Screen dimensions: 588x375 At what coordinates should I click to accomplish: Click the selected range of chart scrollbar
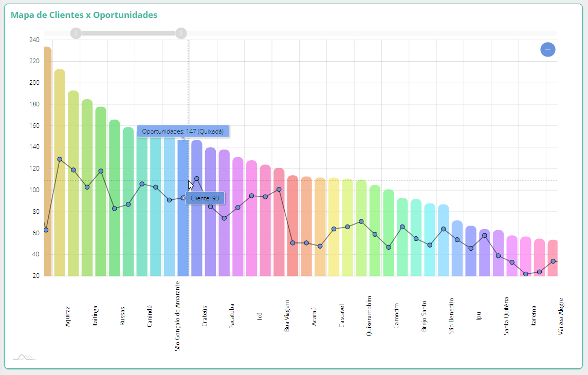pos(128,33)
